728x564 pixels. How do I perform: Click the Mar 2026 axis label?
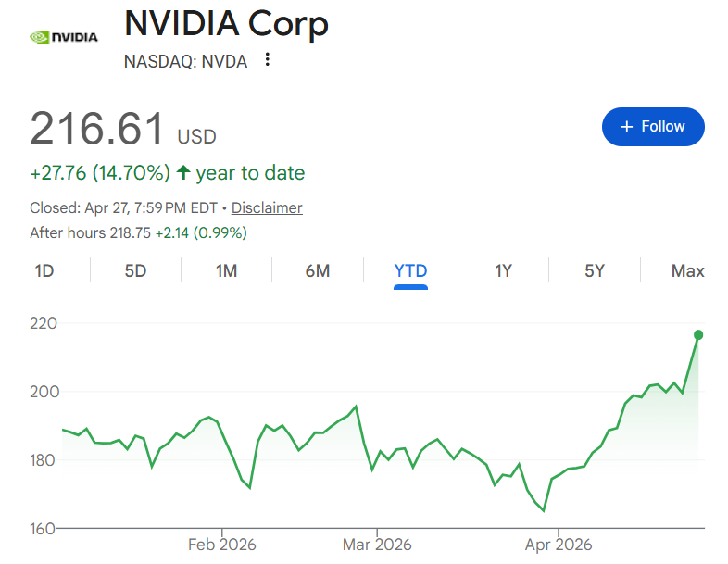[377, 545]
